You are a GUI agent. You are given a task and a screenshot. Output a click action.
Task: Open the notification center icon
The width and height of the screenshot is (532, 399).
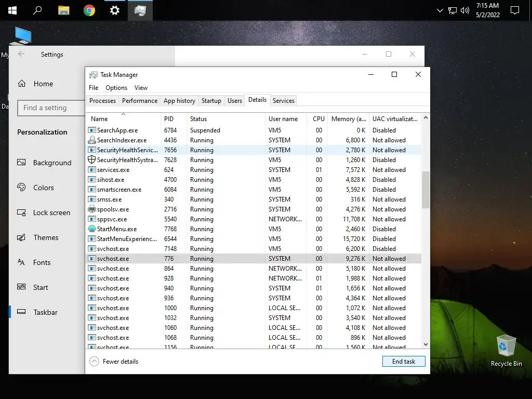pos(515,10)
